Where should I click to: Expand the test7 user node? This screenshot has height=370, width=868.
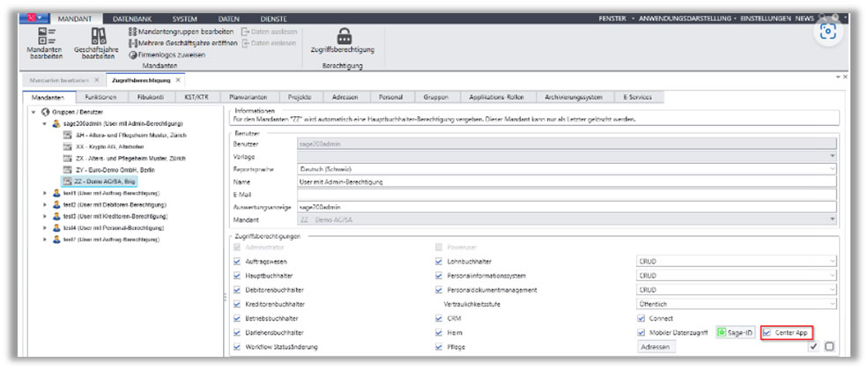pyautogui.click(x=44, y=240)
